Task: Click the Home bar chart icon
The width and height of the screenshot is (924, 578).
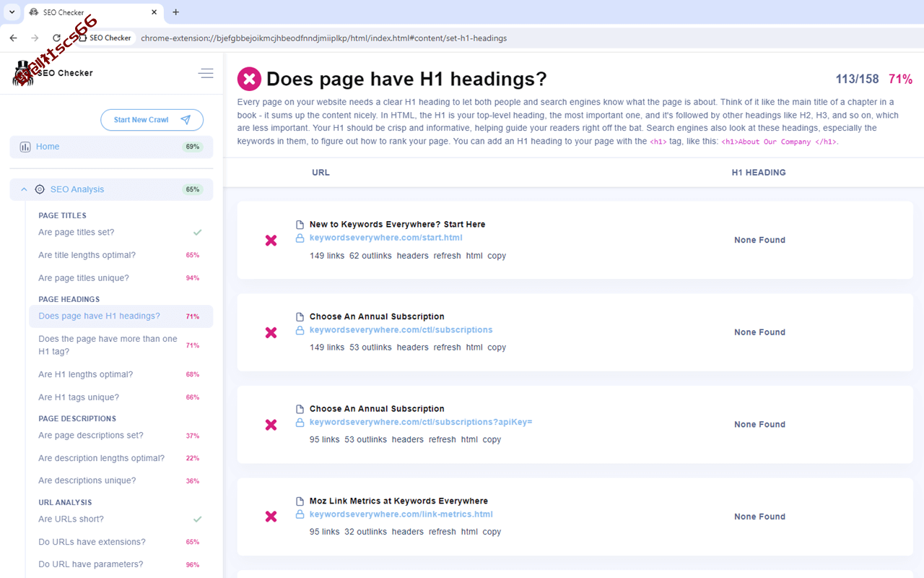Action: pyautogui.click(x=25, y=147)
